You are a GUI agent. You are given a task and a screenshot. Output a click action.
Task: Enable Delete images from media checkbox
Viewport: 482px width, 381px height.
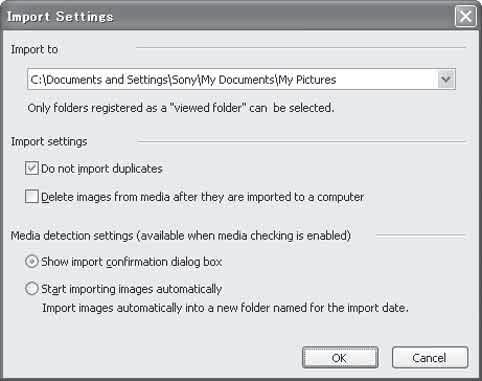click(32, 197)
